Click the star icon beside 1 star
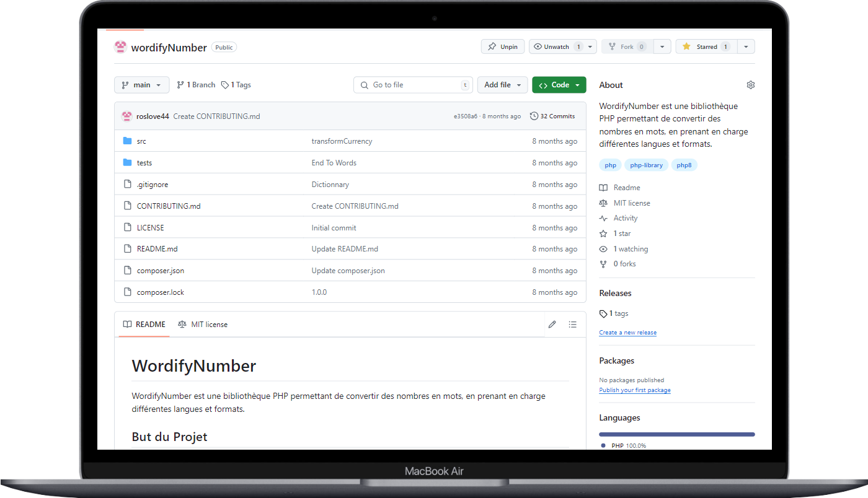This screenshot has height=498, width=868. 603,234
